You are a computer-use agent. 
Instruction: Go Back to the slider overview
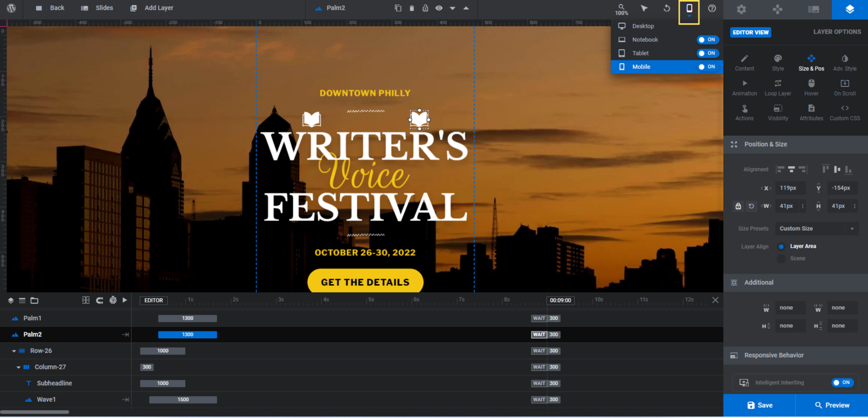50,8
